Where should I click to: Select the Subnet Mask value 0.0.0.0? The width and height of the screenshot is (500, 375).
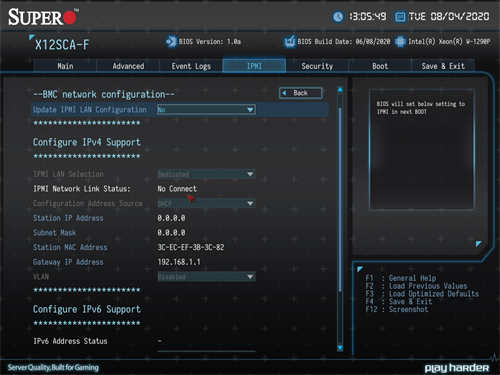171,233
